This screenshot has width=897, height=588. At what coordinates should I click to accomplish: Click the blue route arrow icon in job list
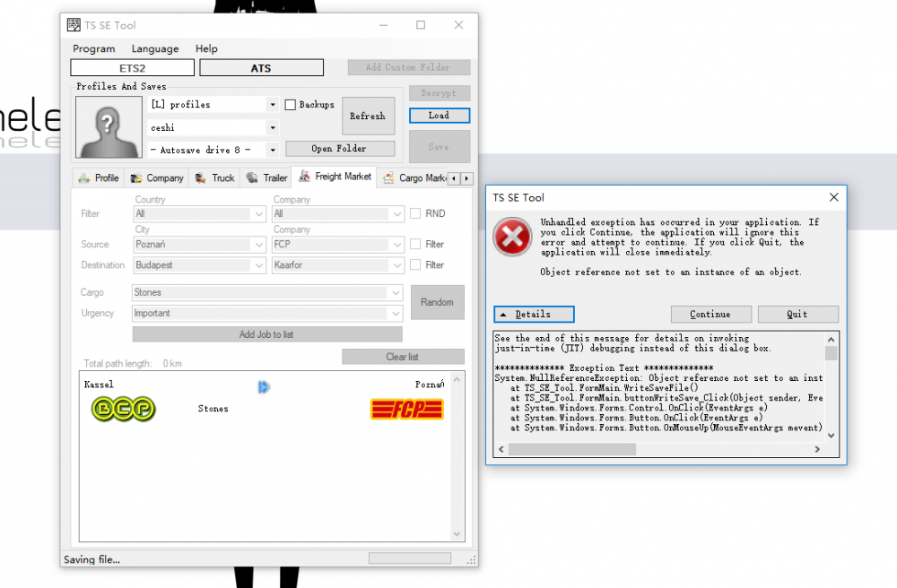click(x=264, y=387)
